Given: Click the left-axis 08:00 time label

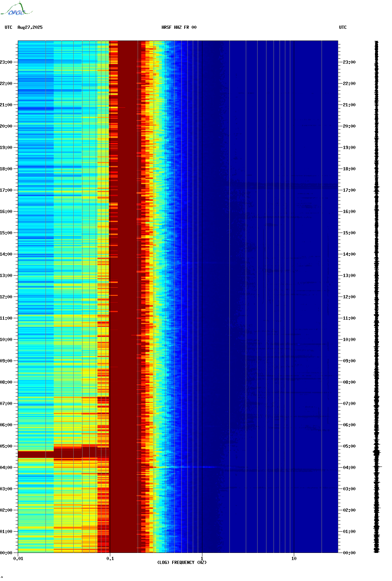Looking at the screenshot, I should 6,382.
